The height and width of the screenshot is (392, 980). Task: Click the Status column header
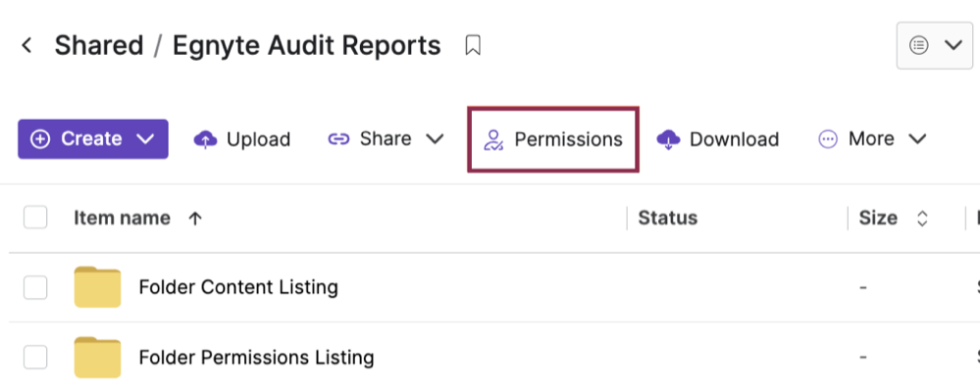pyautogui.click(x=667, y=218)
